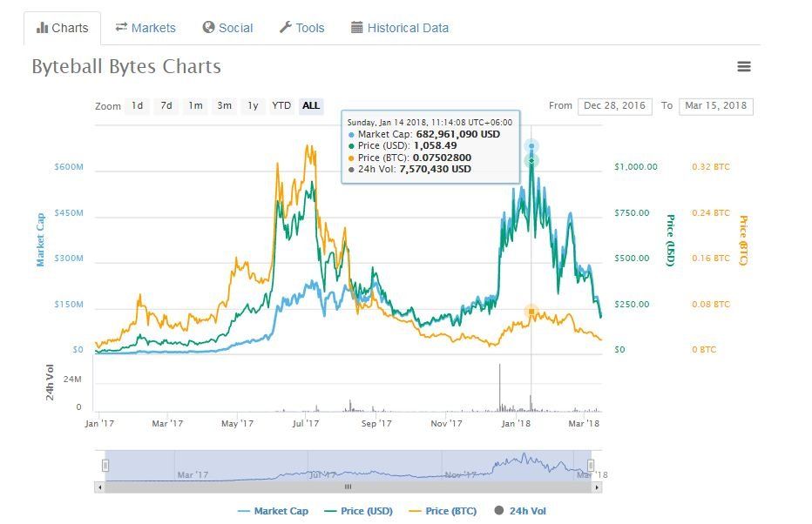Click the wrench icon beside Tools
This screenshot has width=812, height=524.
pyautogui.click(x=286, y=27)
